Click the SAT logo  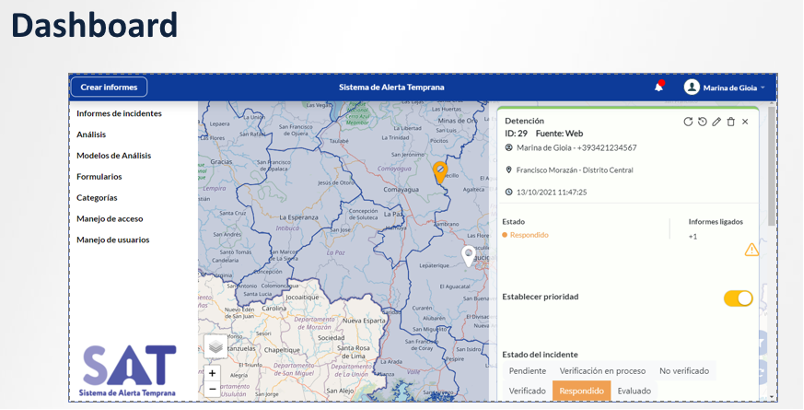128,370
